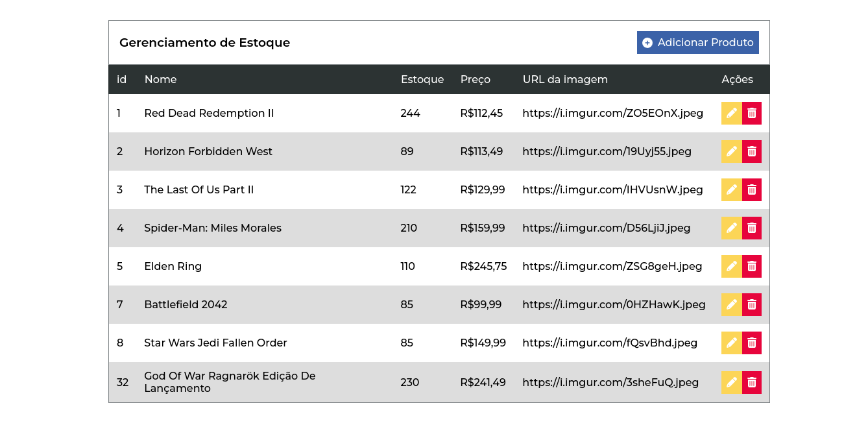Select the name Horizon Forbidden West
868x425 pixels.
pyautogui.click(x=208, y=151)
